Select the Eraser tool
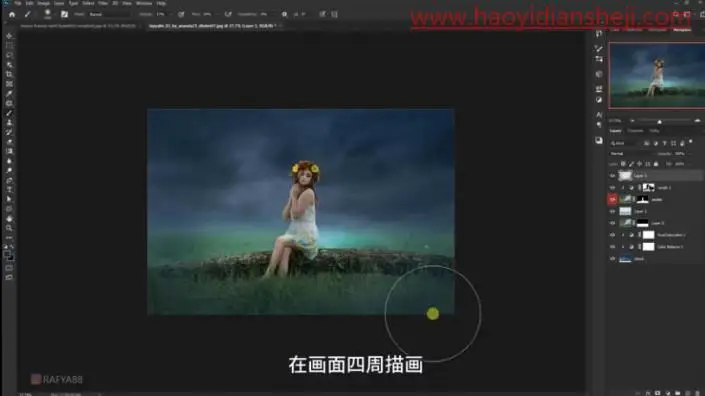Image resolution: width=705 pixels, height=396 pixels. pyautogui.click(x=9, y=142)
